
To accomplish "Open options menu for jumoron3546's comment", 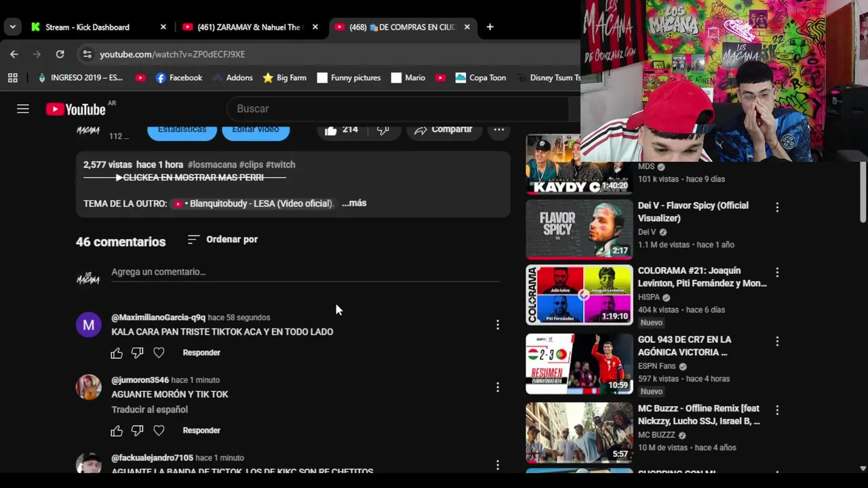I will pyautogui.click(x=498, y=388).
